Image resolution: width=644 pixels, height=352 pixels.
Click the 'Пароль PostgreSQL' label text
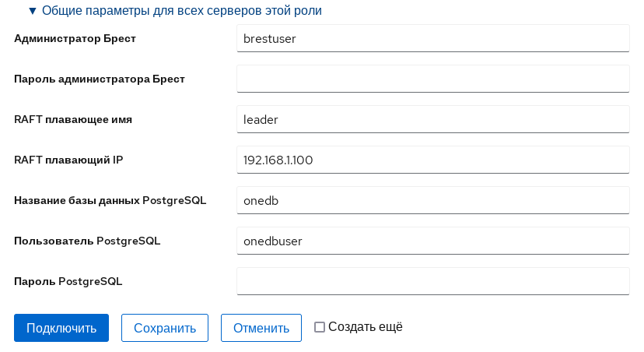point(68,281)
